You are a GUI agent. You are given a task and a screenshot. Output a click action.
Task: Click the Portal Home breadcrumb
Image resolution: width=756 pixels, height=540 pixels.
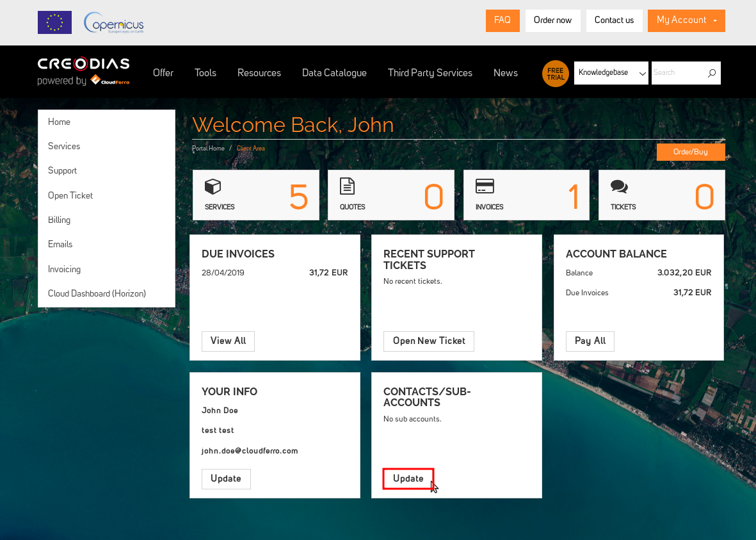tap(208, 148)
